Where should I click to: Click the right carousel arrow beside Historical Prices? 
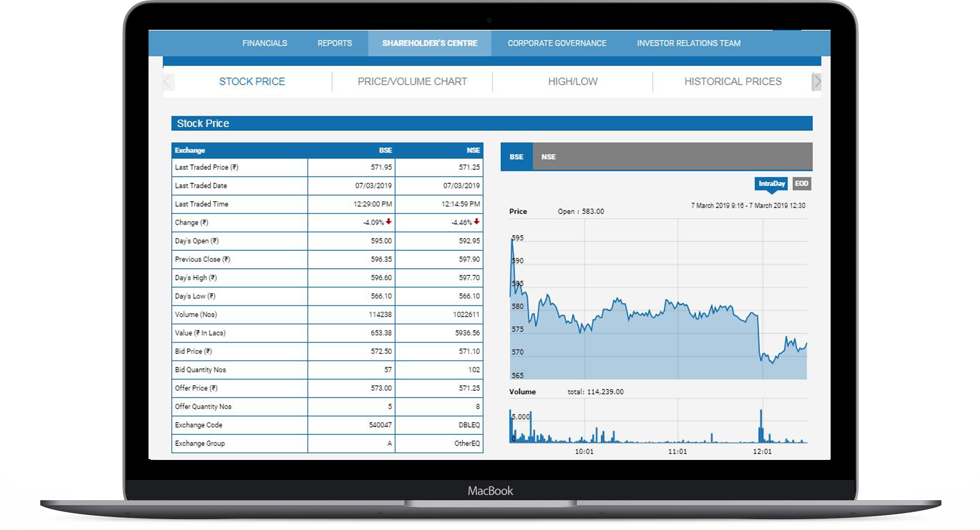(816, 81)
